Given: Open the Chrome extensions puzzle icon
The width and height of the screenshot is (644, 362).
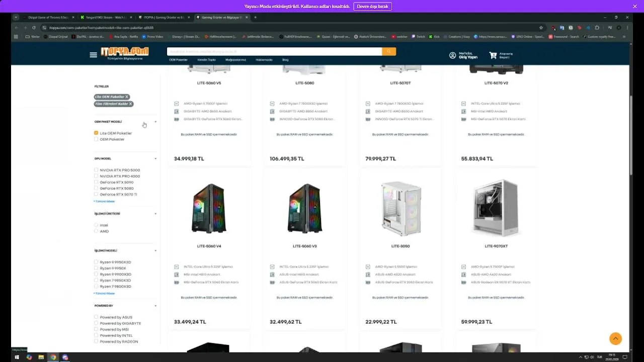Looking at the screenshot, I should [597, 28].
